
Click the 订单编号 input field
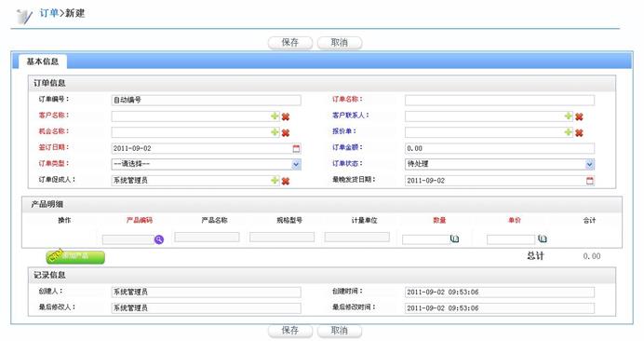coord(207,100)
